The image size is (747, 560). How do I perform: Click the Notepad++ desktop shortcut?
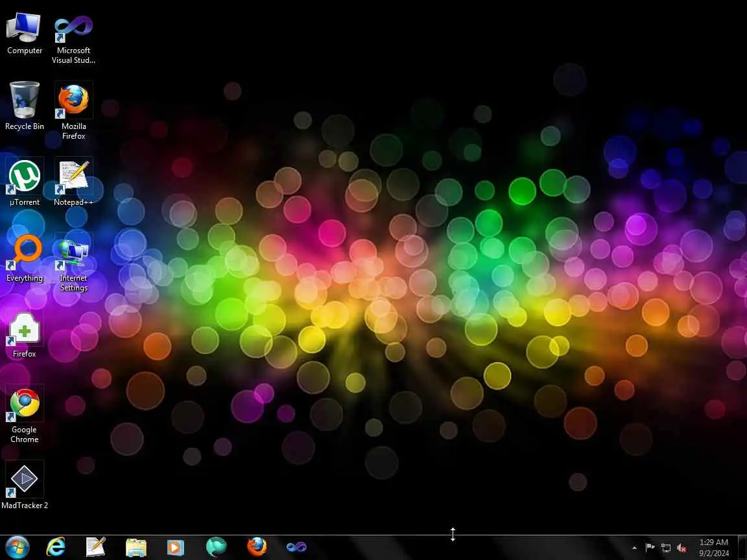(x=73, y=182)
